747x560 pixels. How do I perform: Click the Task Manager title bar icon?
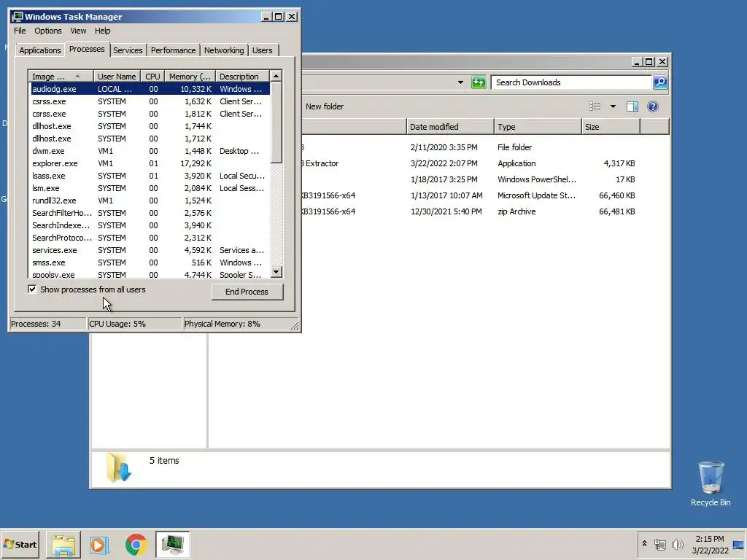[18, 17]
